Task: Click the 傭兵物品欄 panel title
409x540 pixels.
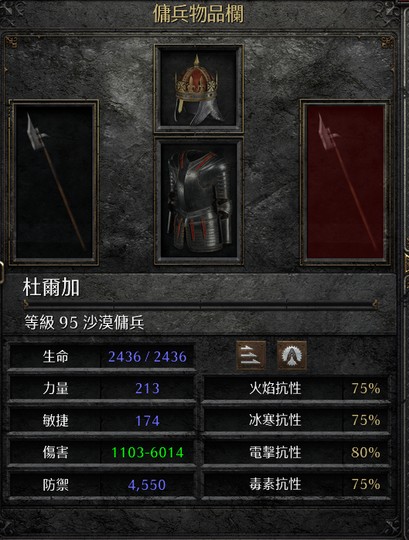Action: (198, 14)
